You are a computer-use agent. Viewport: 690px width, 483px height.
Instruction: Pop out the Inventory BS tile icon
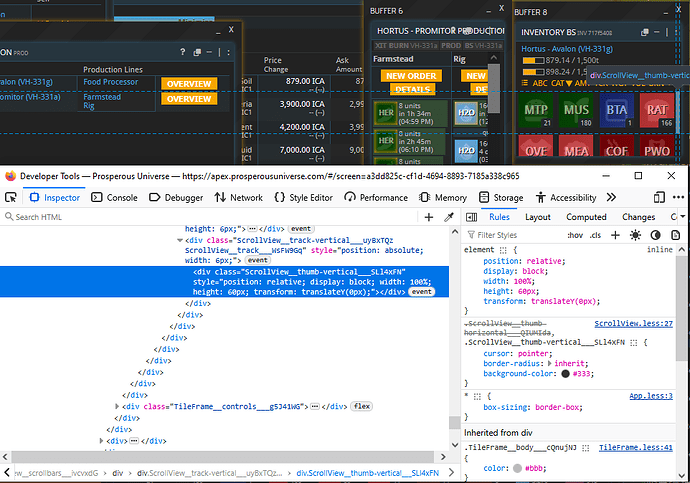point(645,32)
